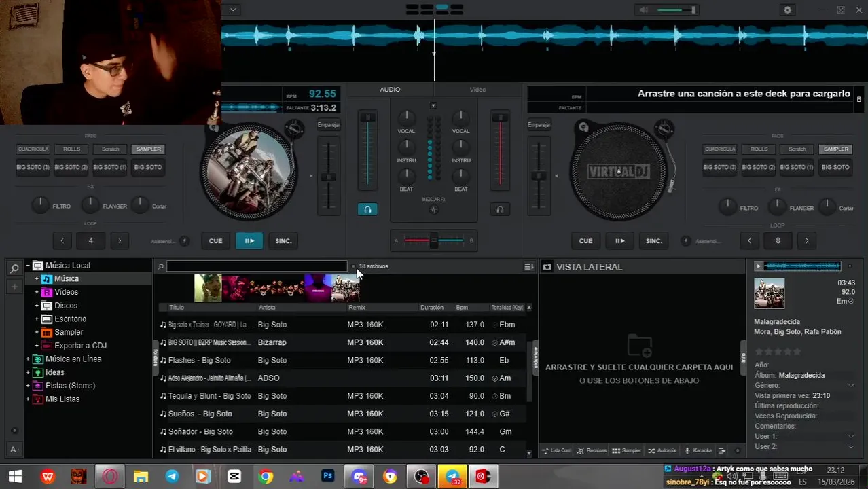Click the left deck pitch fader

pos(329,178)
